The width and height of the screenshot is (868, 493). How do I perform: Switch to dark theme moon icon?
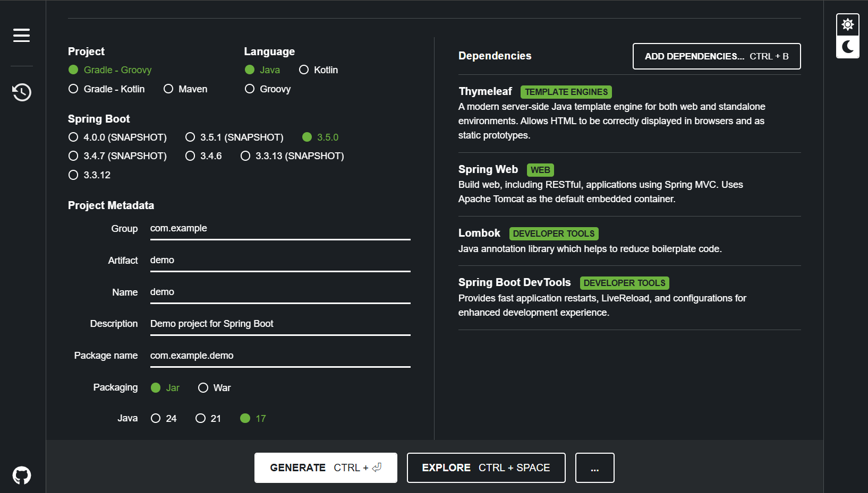click(x=848, y=47)
